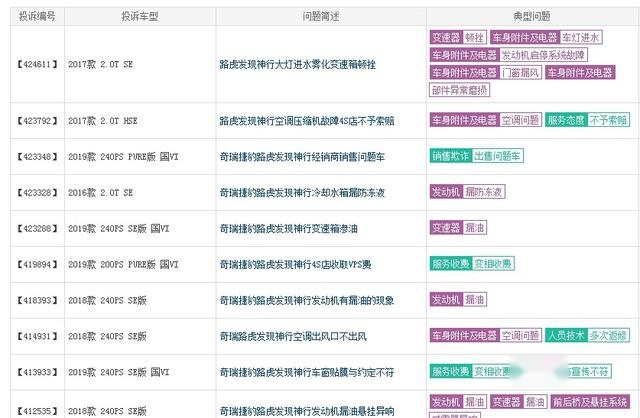Screen dimensions: 640x418
Task: Click the 变速器 tag in row 423288
Action: [x=447, y=228]
